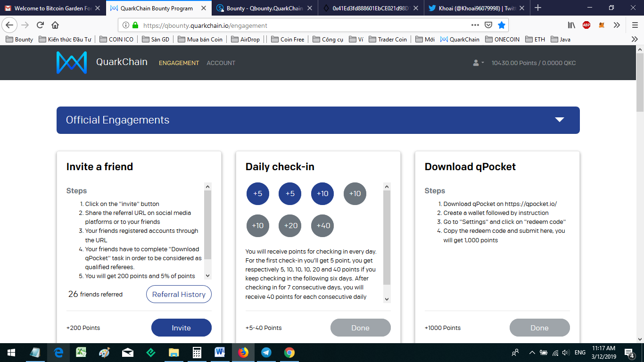Click the down arrow of Invite a friend scrollbar
Viewport: 644px width, 362px height.
coord(208,276)
